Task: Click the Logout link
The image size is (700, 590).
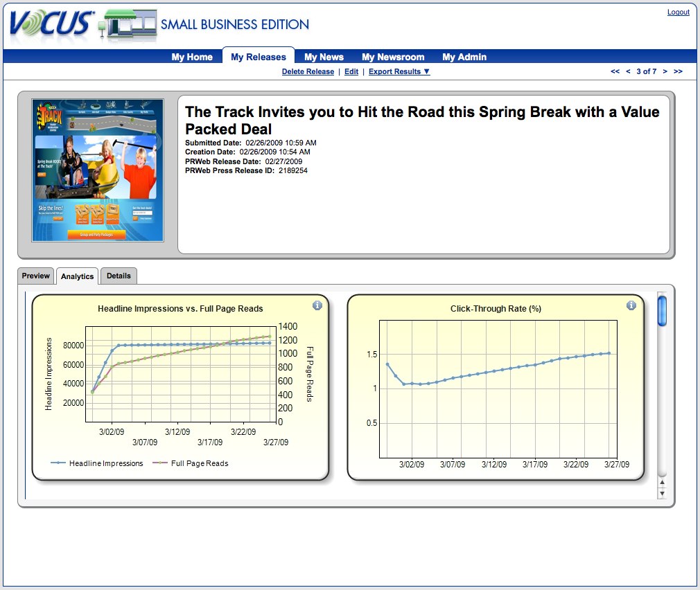Action: [678, 12]
